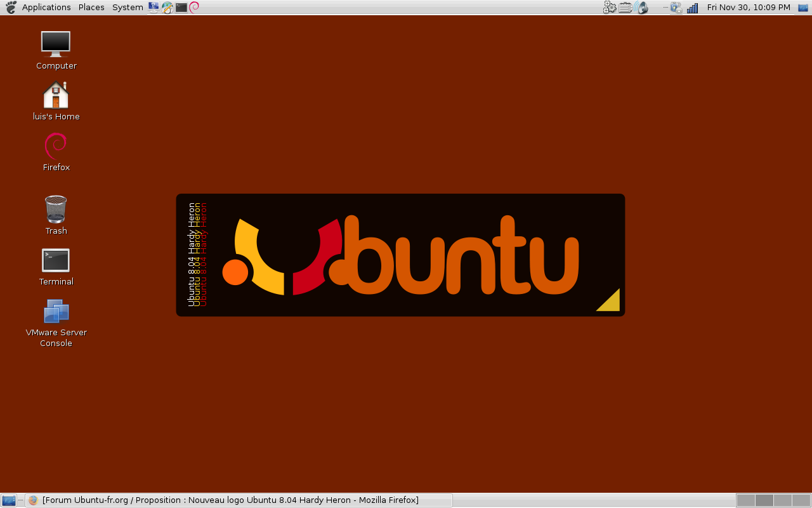Click the GNOME foot logo icon
This screenshot has width=812, height=508.
11,7
